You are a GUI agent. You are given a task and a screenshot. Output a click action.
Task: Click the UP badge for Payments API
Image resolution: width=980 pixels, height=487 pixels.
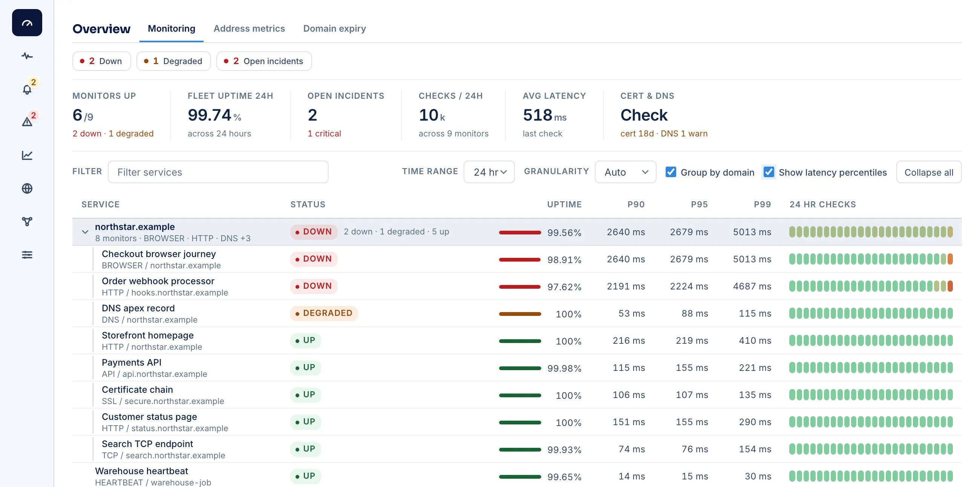pos(305,368)
